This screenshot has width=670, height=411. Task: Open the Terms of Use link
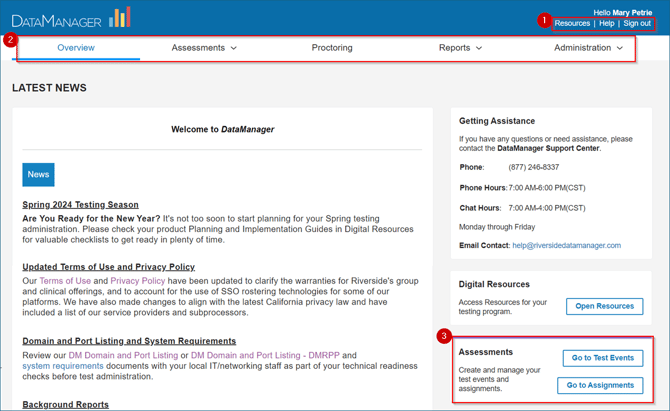click(x=65, y=281)
